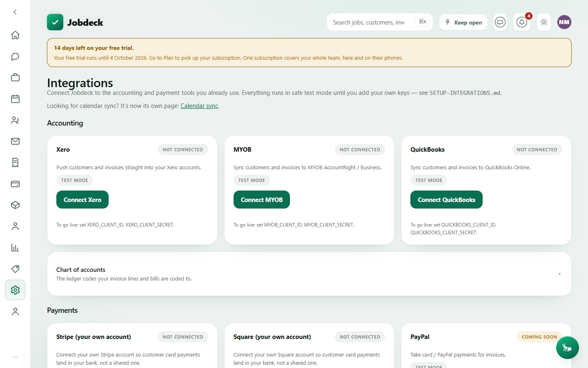Click the Xero card title
The height and width of the screenshot is (368, 588).
pyautogui.click(x=63, y=150)
